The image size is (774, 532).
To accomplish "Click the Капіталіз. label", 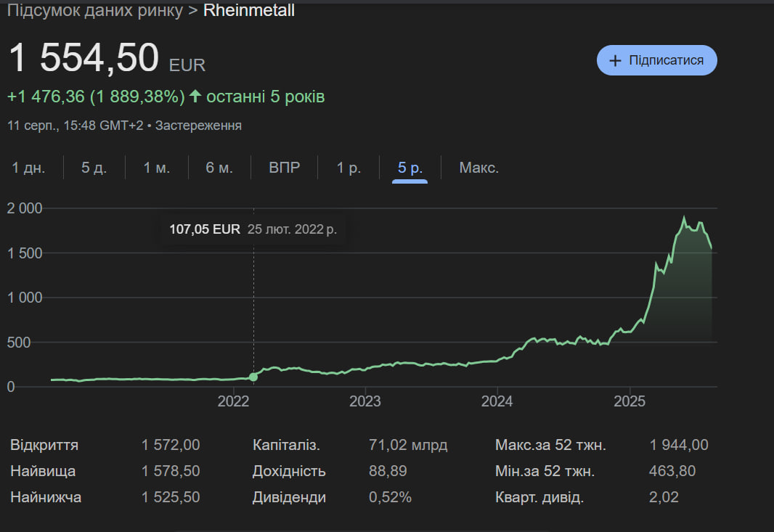I will [x=286, y=445].
